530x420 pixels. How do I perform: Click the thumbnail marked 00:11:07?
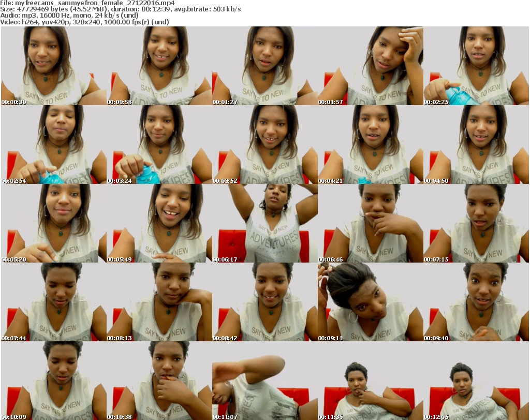pos(265,381)
